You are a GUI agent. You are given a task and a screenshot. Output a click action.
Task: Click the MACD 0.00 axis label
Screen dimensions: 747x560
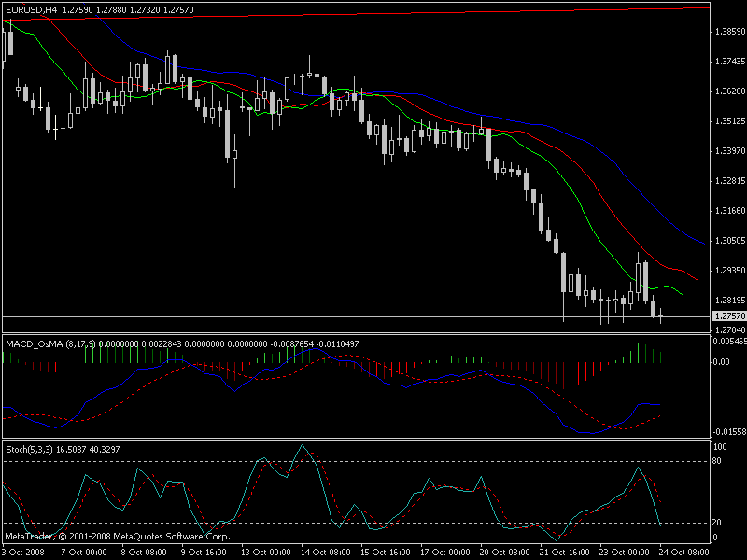click(719, 361)
